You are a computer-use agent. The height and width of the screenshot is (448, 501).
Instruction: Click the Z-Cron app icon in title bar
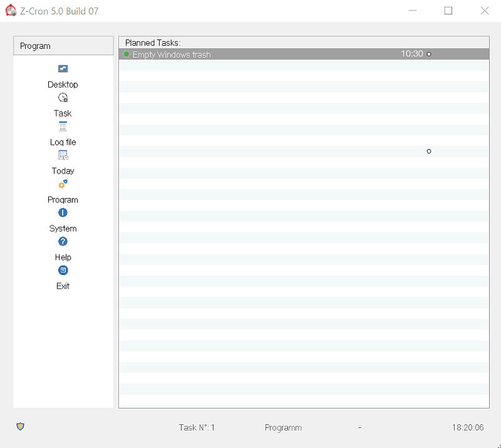pos(11,11)
